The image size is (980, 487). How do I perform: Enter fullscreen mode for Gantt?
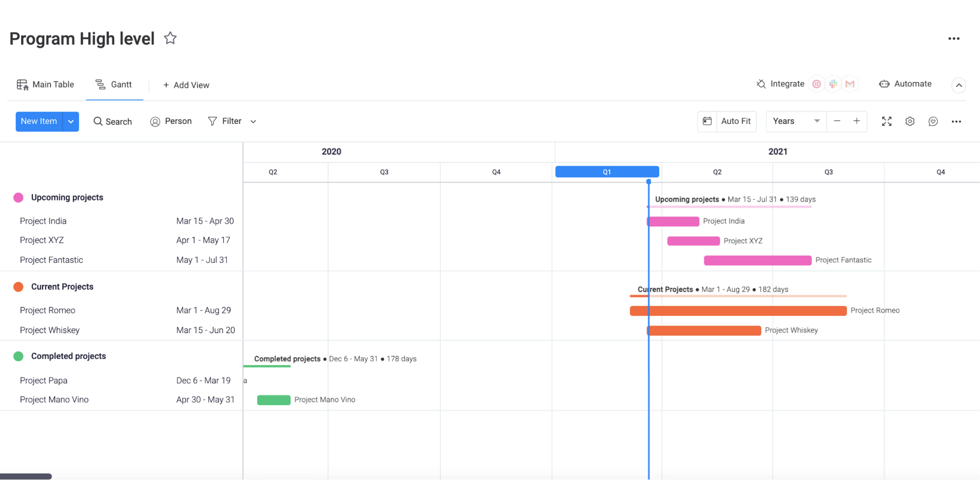tap(887, 121)
